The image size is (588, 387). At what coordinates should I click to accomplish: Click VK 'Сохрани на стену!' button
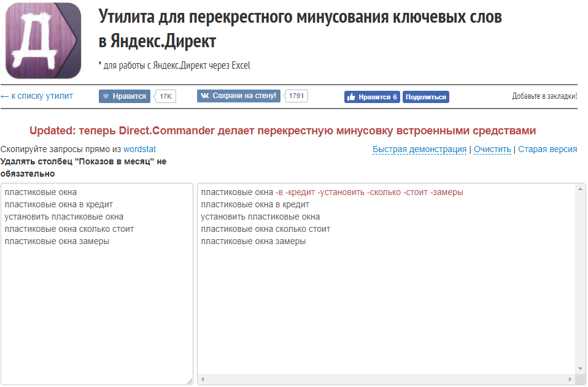pos(239,96)
